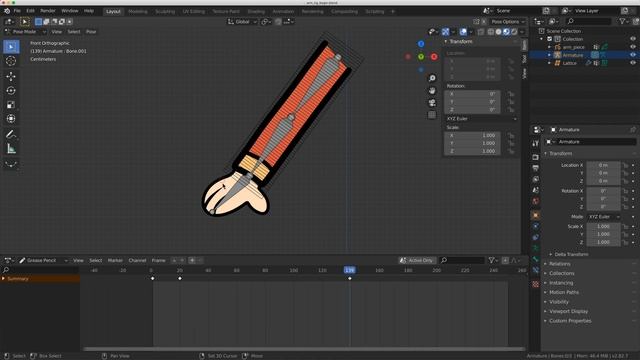Click the keyframe diamond at frame 139
This screenshot has width=640, height=360.
click(x=350, y=278)
